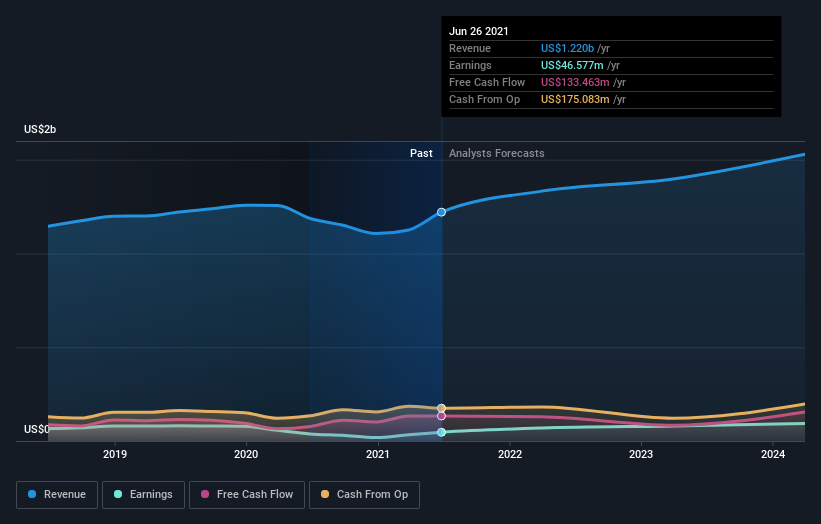Click the US$46.577m earnings value
The image size is (821, 524).
coord(572,65)
